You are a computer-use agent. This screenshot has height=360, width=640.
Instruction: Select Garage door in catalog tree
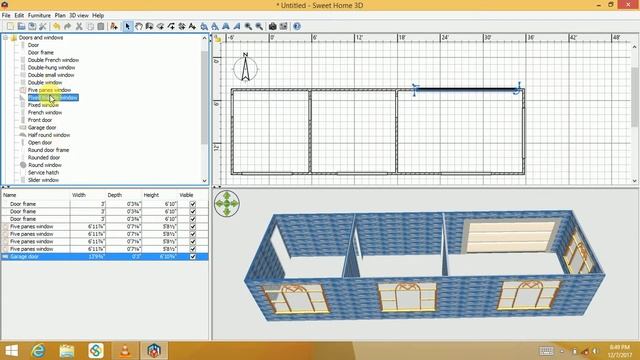coord(42,128)
